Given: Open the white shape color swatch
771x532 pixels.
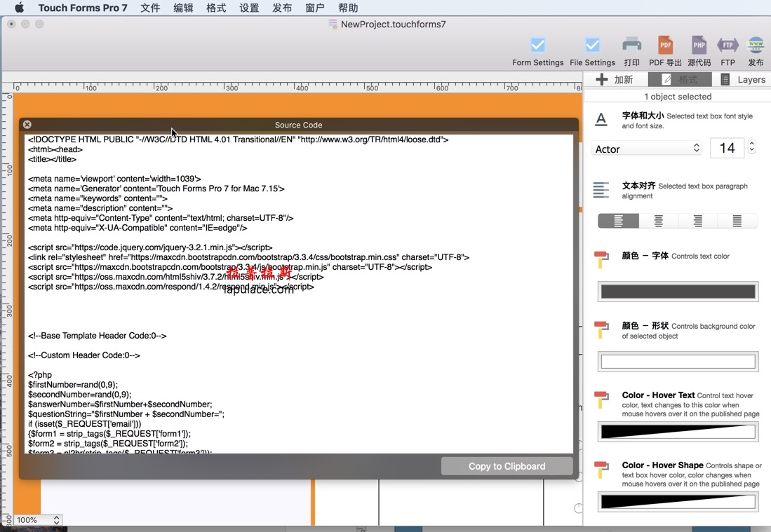Looking at the screenshot, I should (x=678, y=362).
